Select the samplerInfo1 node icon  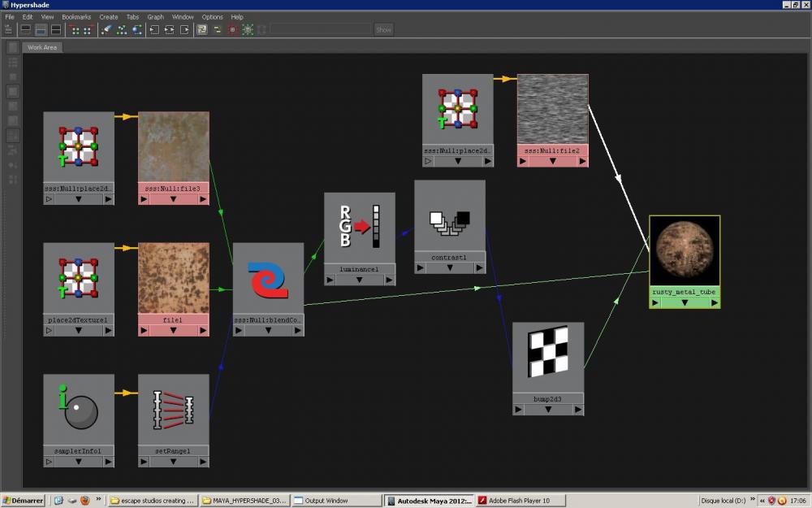79,409
